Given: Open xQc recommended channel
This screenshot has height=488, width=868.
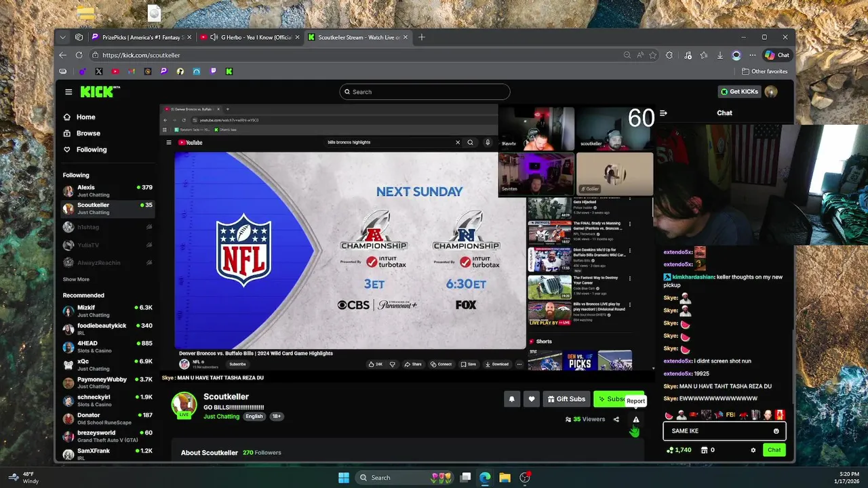Looking at the screenshot, I should click(x=107, y=365).
